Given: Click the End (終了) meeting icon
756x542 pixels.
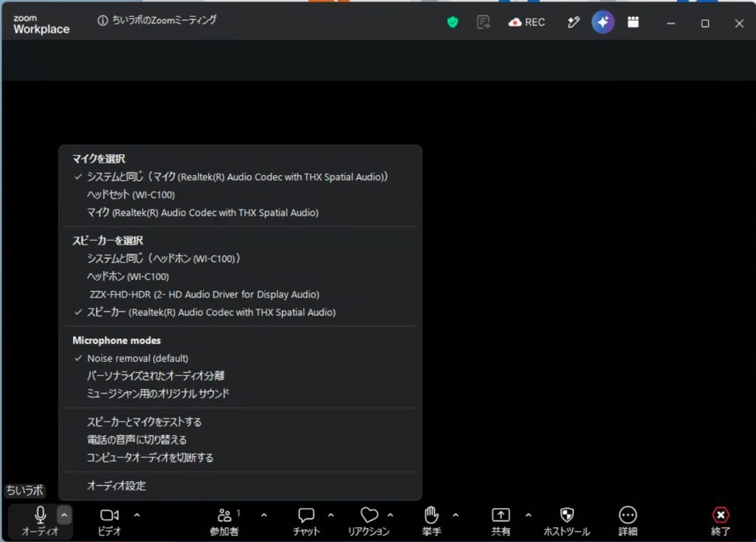Looking at the screenshot, I should point(721,515).
